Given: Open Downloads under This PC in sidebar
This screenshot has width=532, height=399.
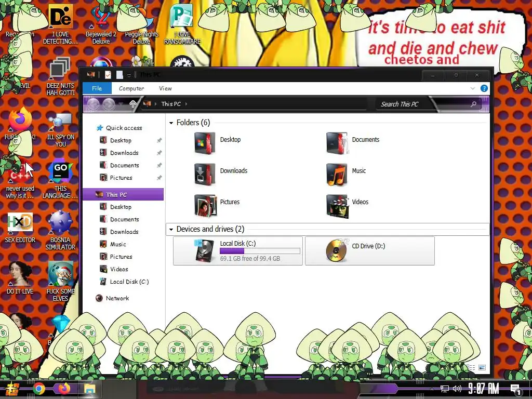Looking at the screenshot, I should click(119, 232).
